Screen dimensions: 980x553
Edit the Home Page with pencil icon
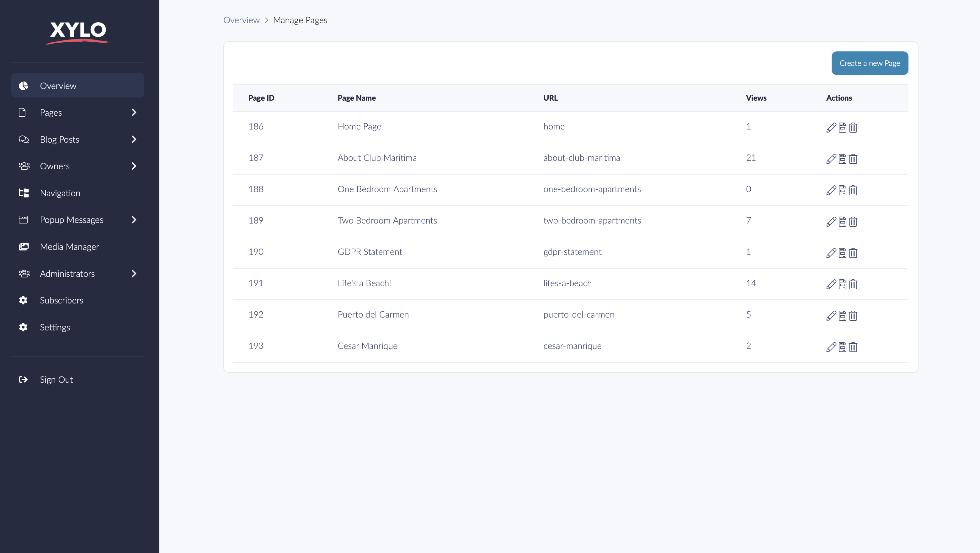click(831, 127)
